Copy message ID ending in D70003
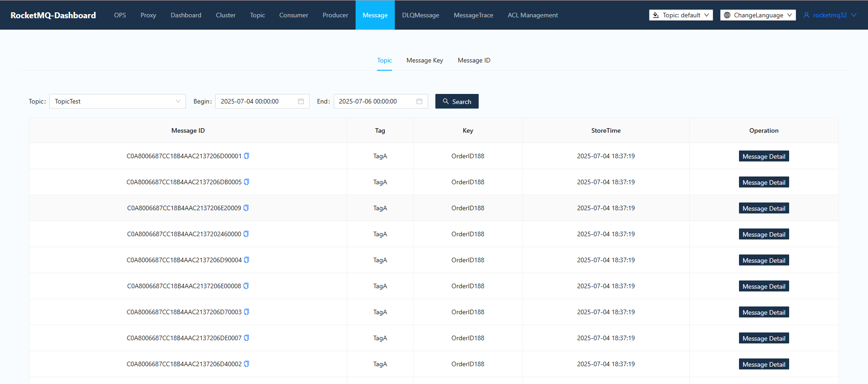The image size is (868, 384). 247,312
